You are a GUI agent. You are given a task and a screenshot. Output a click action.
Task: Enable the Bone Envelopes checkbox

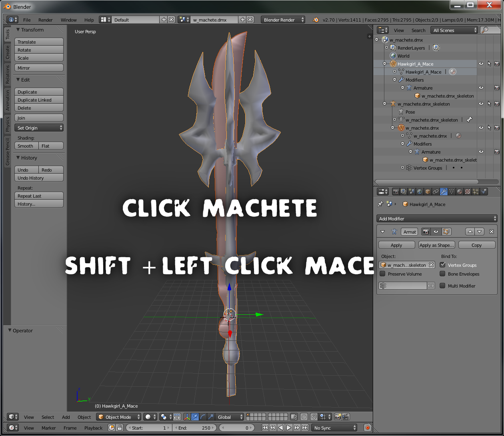coord(442,274)
